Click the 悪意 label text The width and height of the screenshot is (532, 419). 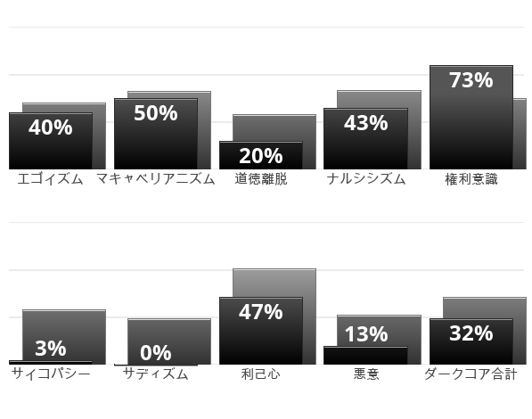pos(366,374)
